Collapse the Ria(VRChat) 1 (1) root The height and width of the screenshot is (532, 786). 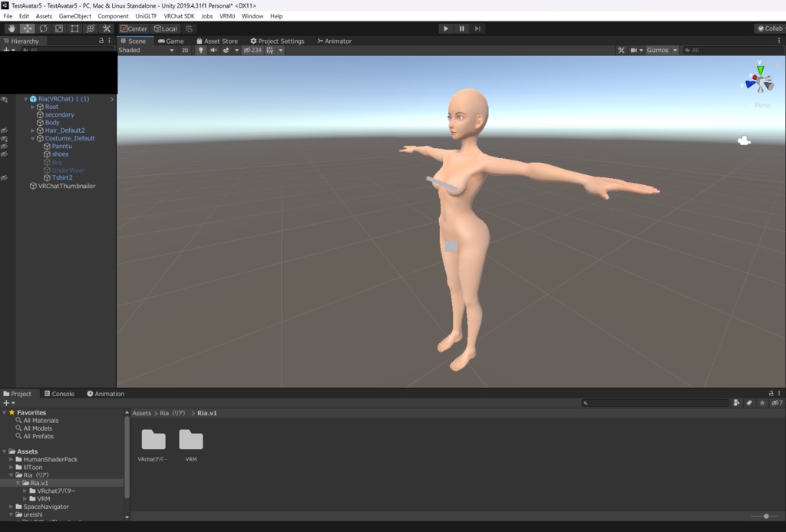click(25, 99)
